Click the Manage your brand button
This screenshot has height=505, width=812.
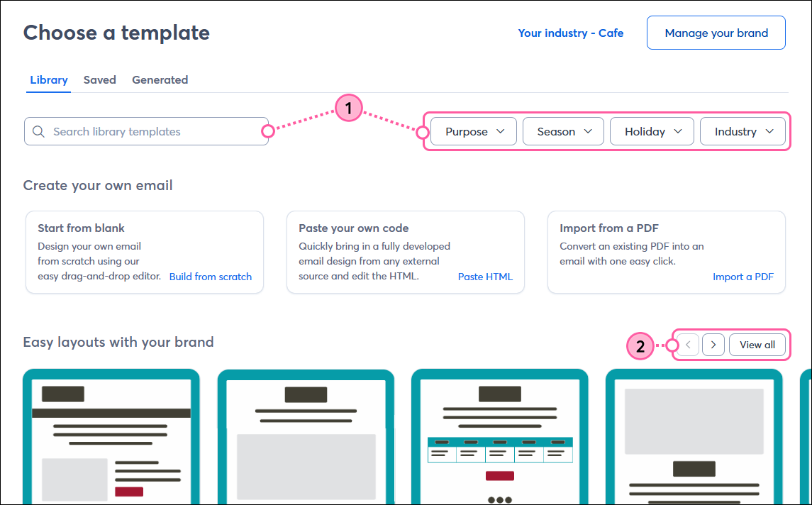(716, 33)
